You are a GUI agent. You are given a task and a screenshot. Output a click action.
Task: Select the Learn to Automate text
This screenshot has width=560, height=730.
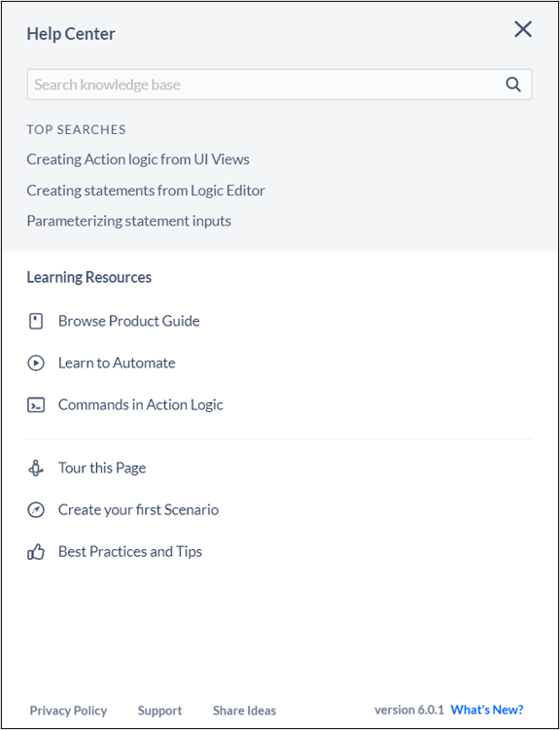click(117, 364)
